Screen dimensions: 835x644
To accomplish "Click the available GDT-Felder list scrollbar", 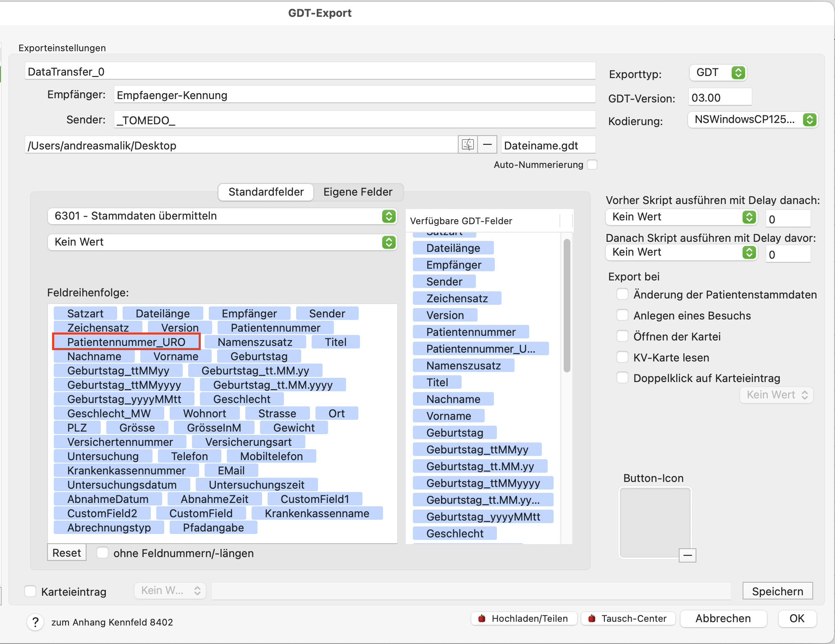I will 567,305.
